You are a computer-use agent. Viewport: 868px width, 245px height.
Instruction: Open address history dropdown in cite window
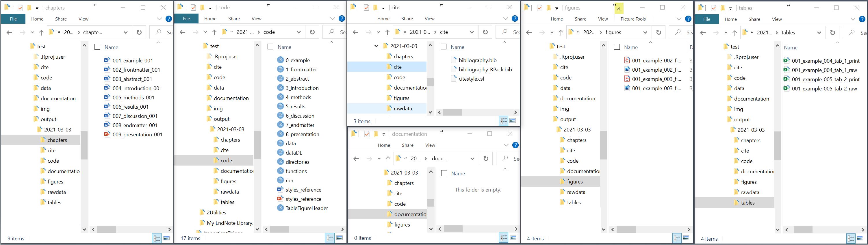(472, 32)
